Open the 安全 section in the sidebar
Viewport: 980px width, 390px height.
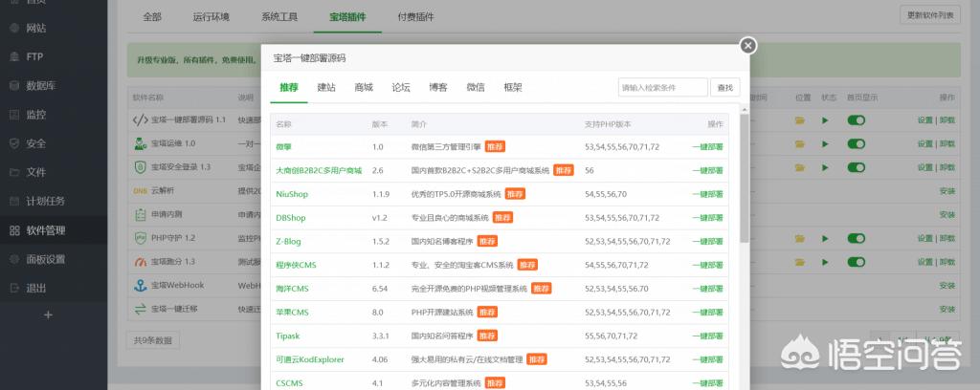click(35, 143)
